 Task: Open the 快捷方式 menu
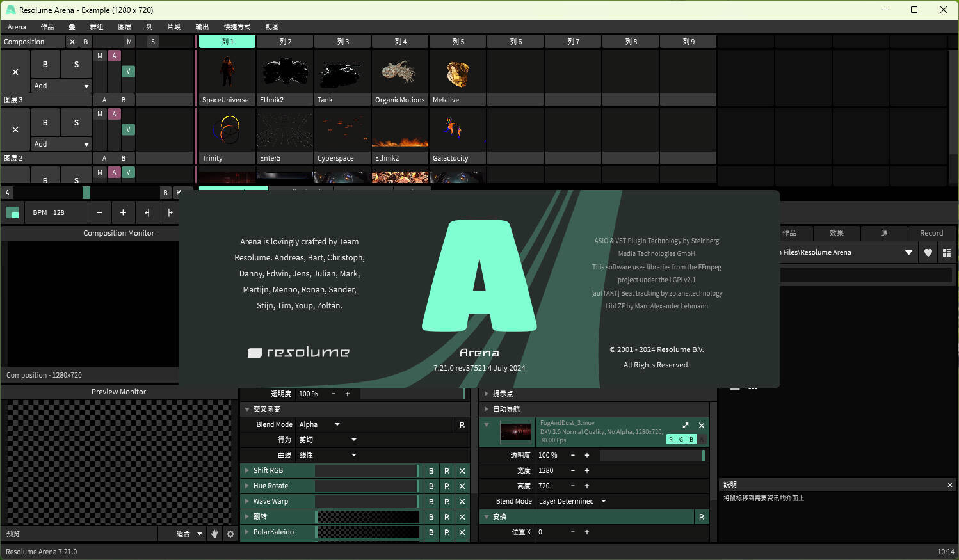tap(237, 27)
